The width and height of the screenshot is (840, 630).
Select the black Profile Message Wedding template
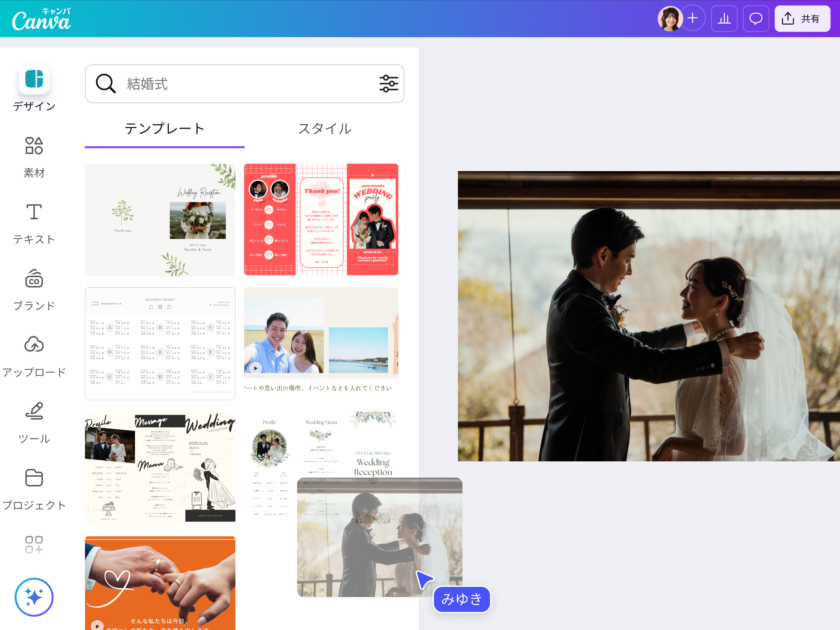pos(160,468)
